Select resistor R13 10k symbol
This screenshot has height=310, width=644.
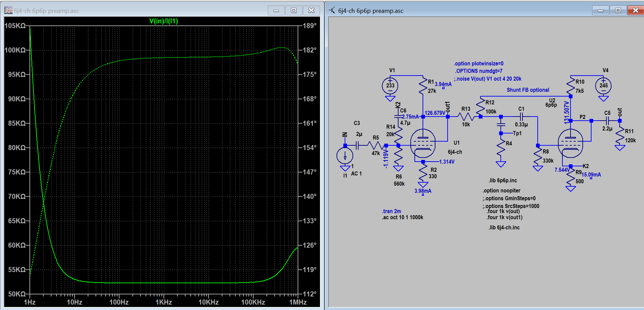[x=466, y=117]
